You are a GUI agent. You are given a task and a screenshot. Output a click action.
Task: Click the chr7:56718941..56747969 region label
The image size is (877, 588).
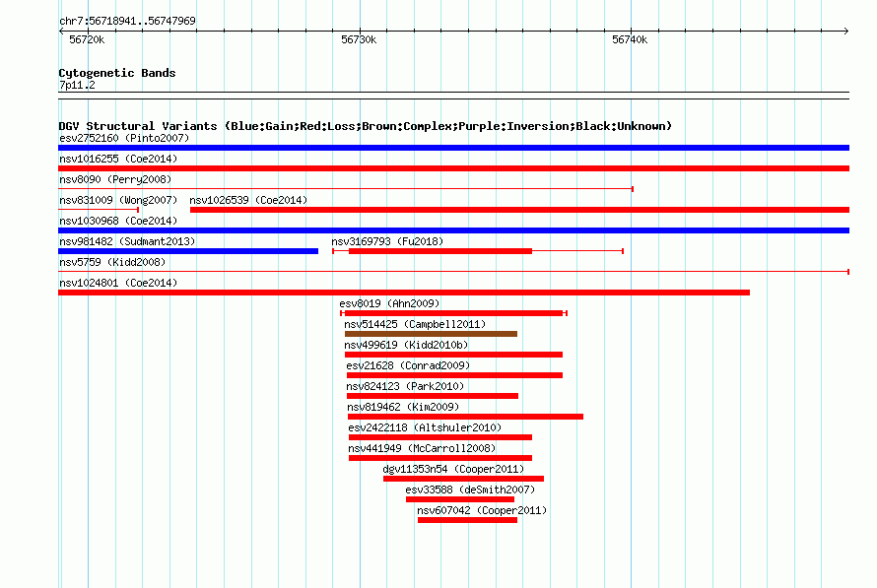coord(127,21)
